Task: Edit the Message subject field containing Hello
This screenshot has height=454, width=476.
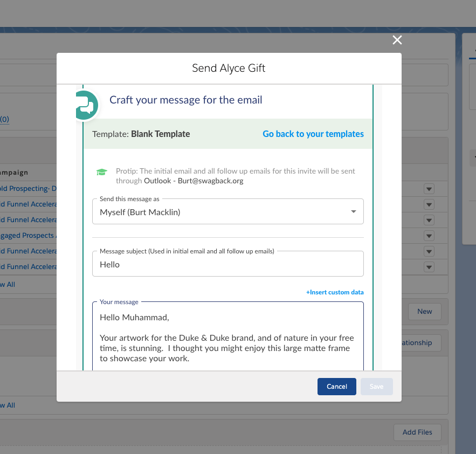Action: tap(227, 264)
